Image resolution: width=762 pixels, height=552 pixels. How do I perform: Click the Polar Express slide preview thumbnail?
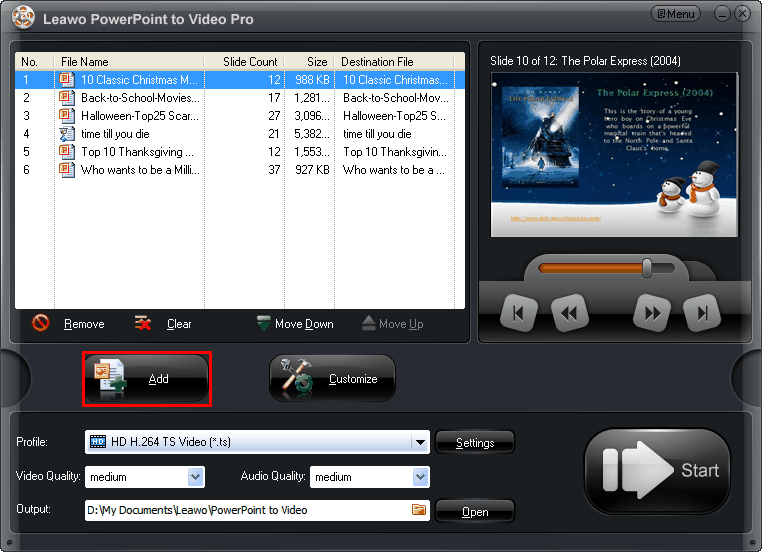click(614, 155)
